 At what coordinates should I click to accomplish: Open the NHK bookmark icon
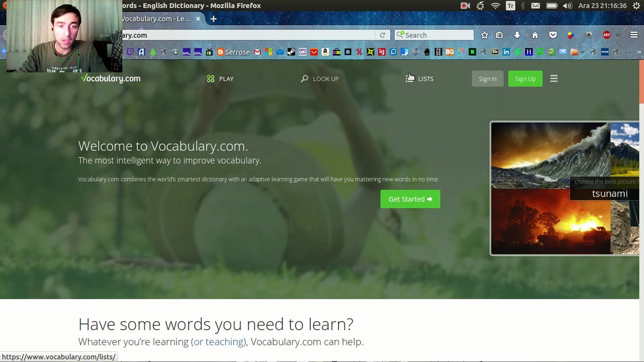coord(605,52)
